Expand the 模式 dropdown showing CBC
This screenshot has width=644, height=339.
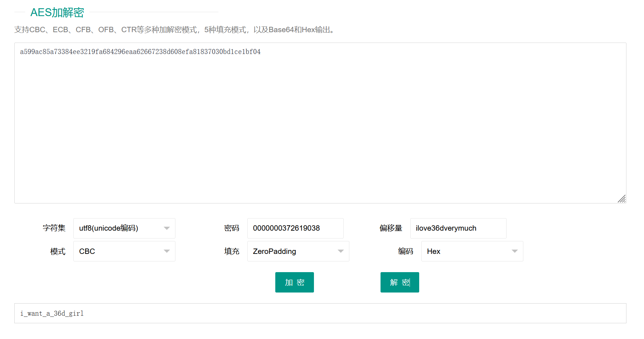tap(118, 251)
